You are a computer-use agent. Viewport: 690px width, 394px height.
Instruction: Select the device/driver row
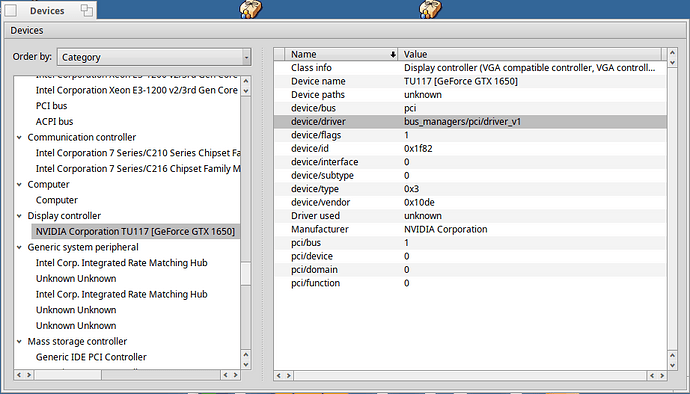click(x=470, y=122)
